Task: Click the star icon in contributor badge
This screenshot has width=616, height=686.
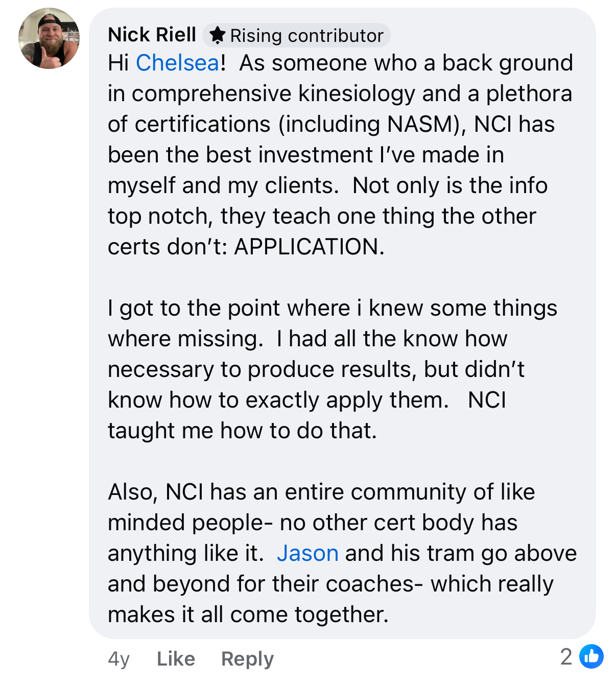Action: 218,35
